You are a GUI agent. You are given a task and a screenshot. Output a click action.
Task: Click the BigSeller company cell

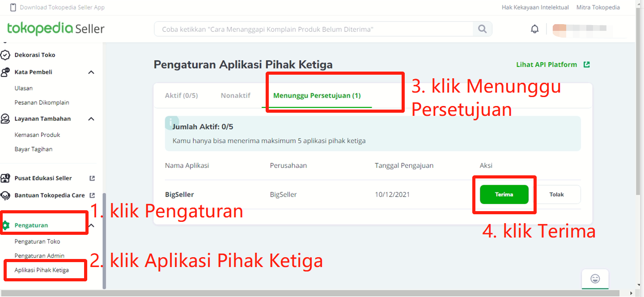tap(283, 195)
